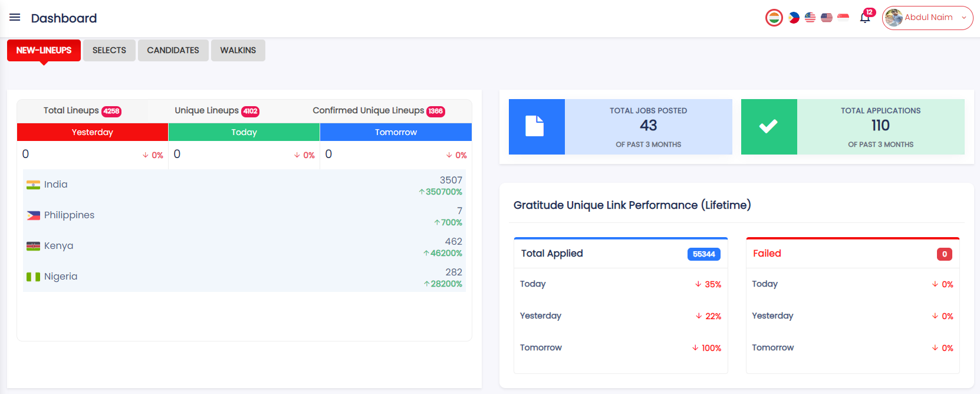
Task: Click the Total Applications checkmark icon
Action: pyautogui.click(x=768, y=127)
